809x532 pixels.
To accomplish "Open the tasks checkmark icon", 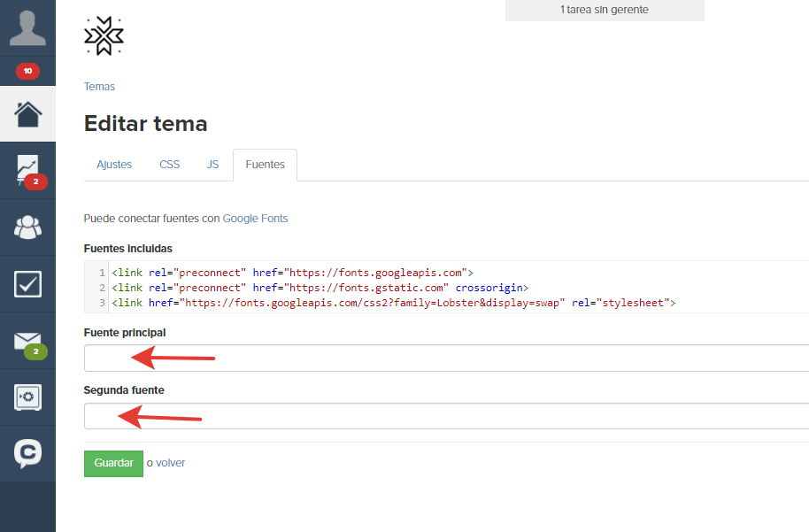I will coord(27,284).
